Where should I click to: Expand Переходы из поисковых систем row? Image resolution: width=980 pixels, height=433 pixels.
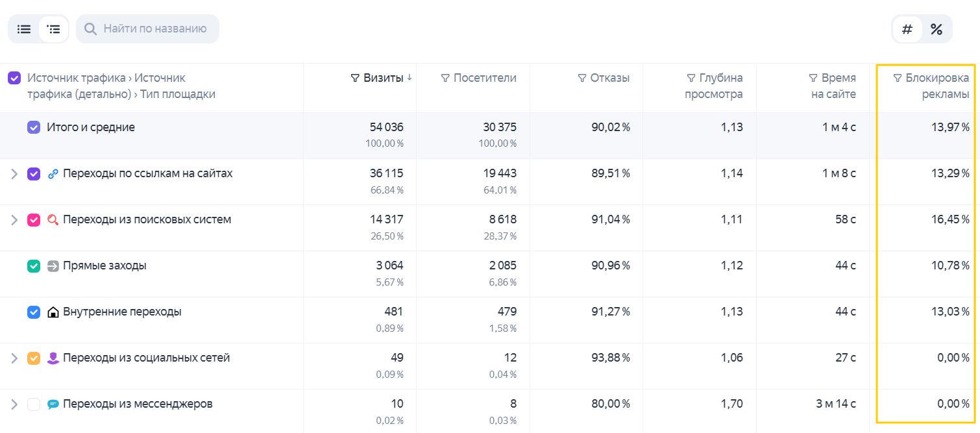coord(14,219)
